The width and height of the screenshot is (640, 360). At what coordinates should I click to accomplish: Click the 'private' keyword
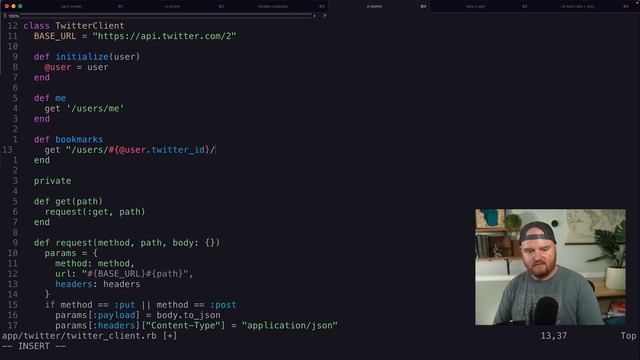[52, 181]
